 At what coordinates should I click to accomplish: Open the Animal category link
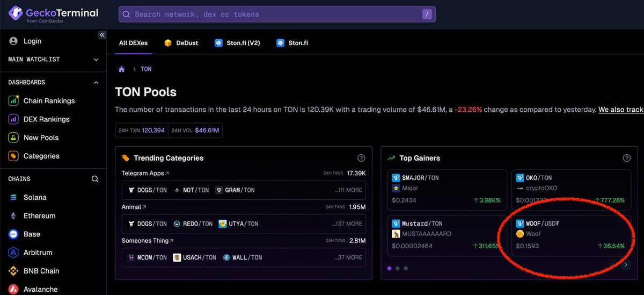pyautogui.click(x=134, y=207)
